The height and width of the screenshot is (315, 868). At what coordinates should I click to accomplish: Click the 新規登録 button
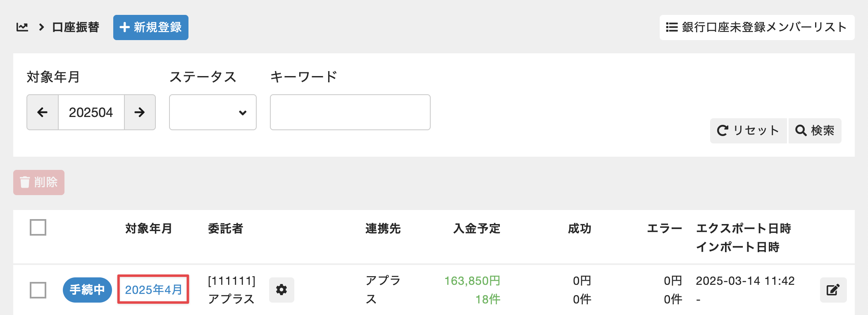point(151,27)
